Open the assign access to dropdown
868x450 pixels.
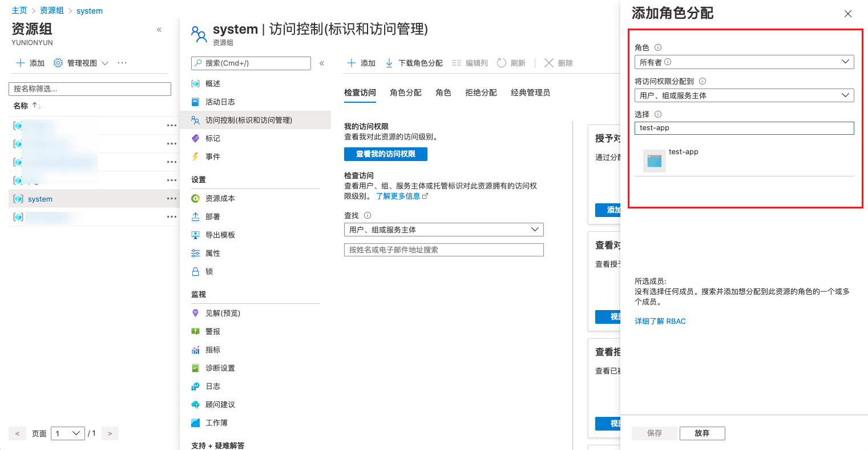tap(744, 95)
